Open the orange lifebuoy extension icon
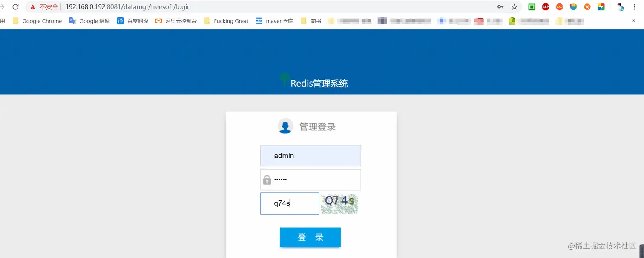The image size is (644, 258). click(x=587, y=7)
